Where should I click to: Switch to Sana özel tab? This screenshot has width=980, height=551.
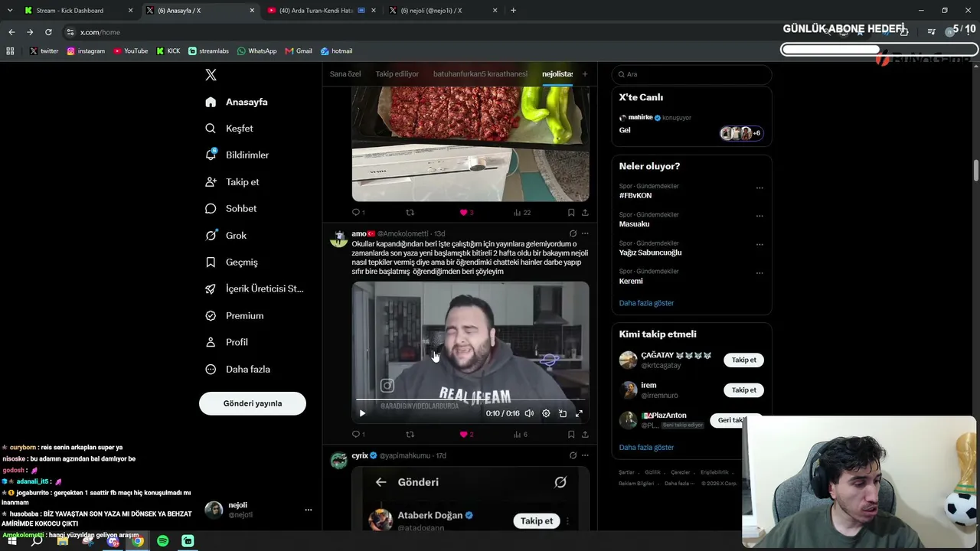345,74
